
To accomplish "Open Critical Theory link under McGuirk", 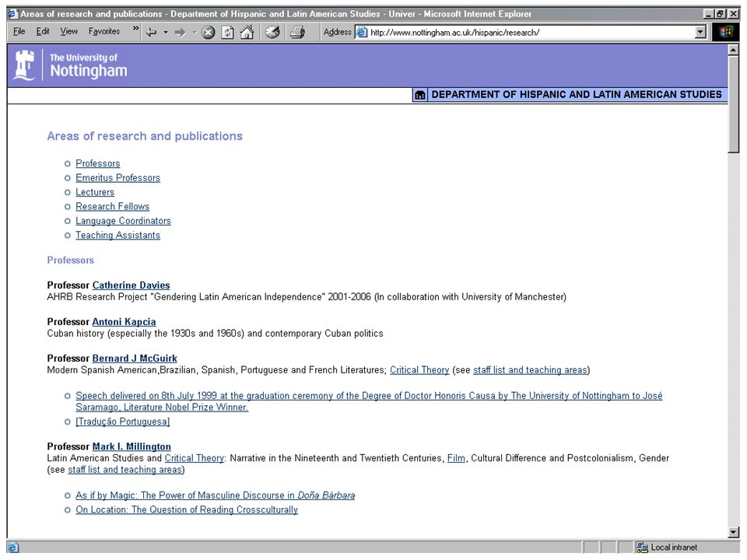I will tap(419, 370).
